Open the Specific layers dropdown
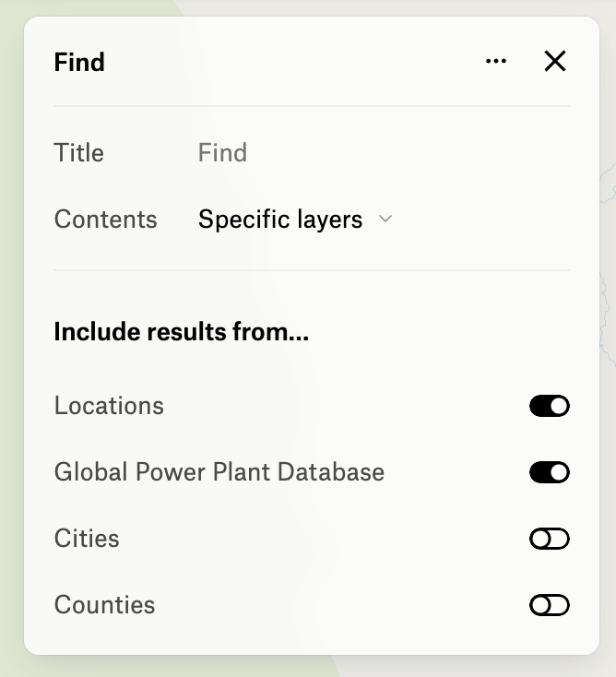The height and width of the screenshot is (677, 616). (x=280, y=220)
